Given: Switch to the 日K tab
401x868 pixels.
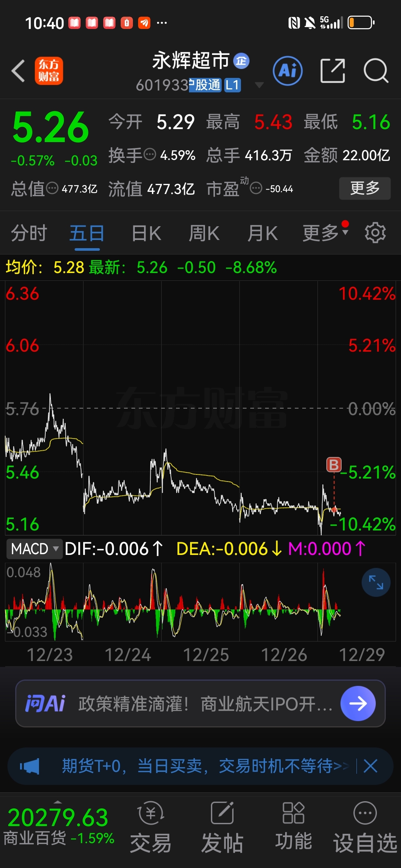Looking at the screenshot, I should [x=146, y=233].
